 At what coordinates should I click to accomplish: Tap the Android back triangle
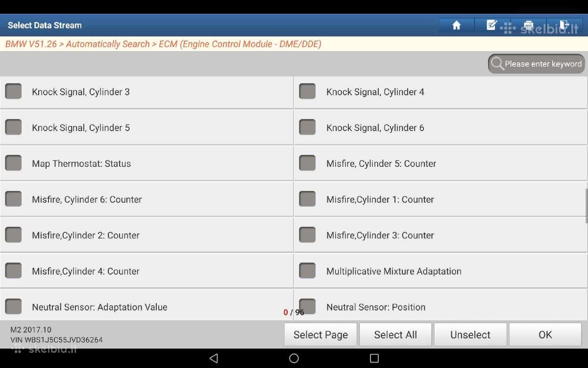(214, 358)
